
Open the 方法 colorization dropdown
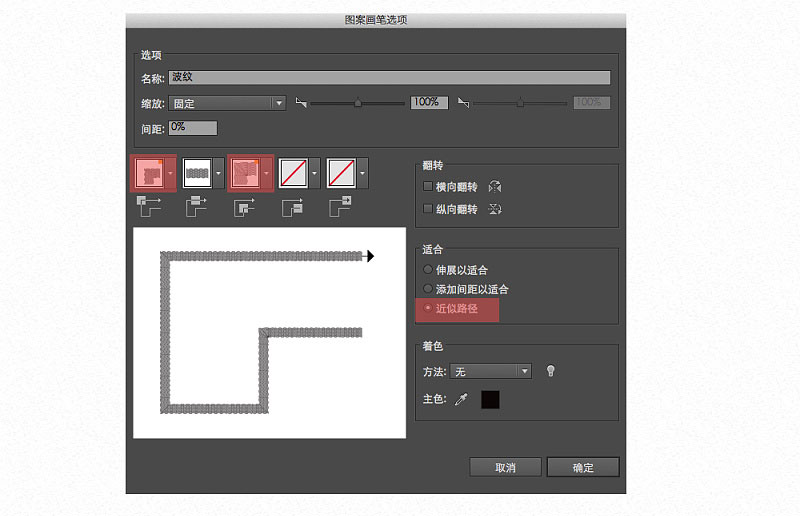(x=491, y=372)
